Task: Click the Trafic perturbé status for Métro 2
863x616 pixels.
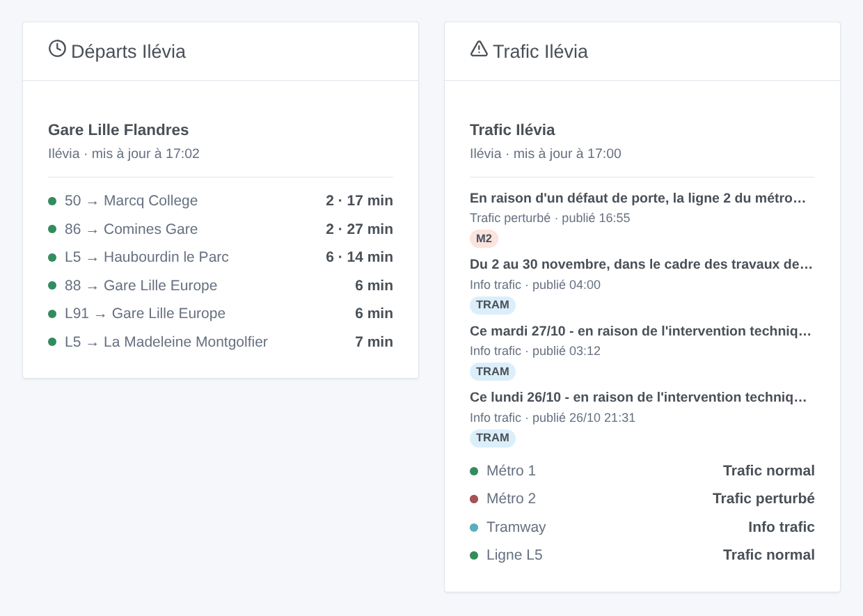Action: click(x=763, y=499)
